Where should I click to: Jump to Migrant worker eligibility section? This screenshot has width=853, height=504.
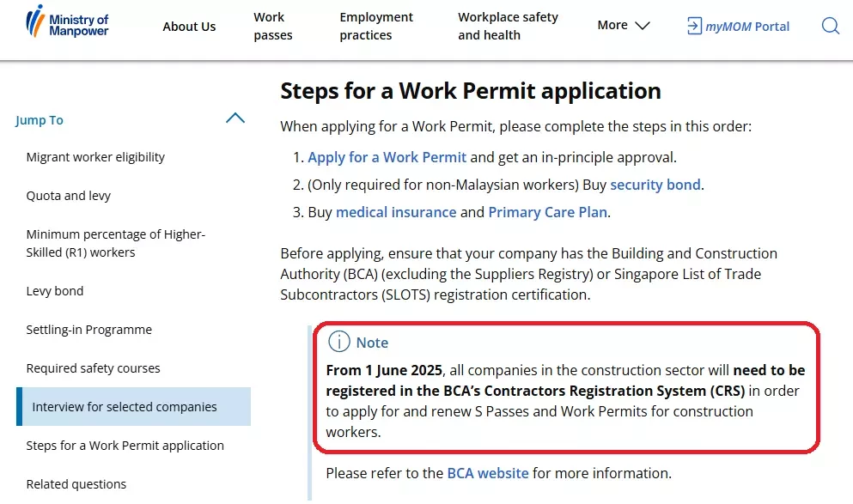tap(95, 157)
